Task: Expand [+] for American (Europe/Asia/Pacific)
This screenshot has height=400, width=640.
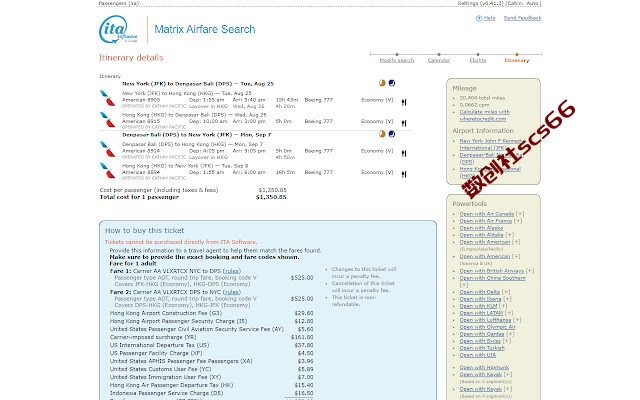Action: pos(516,242)
